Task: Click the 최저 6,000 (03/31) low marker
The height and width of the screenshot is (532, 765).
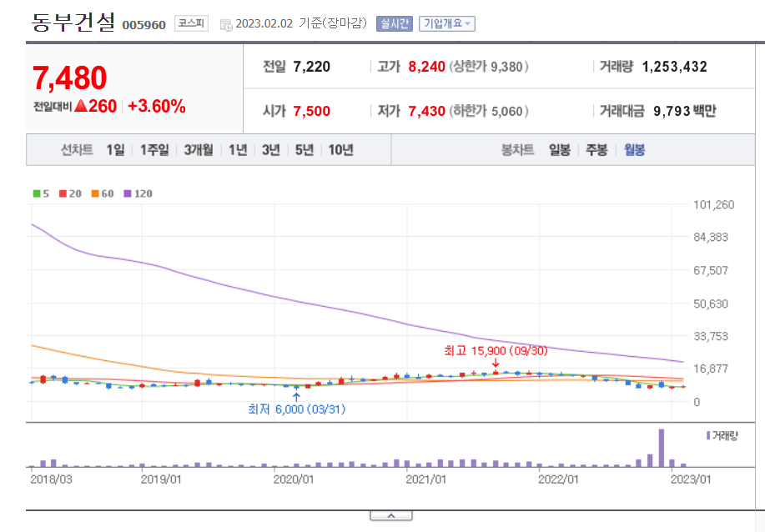Action: coord(297,409)
